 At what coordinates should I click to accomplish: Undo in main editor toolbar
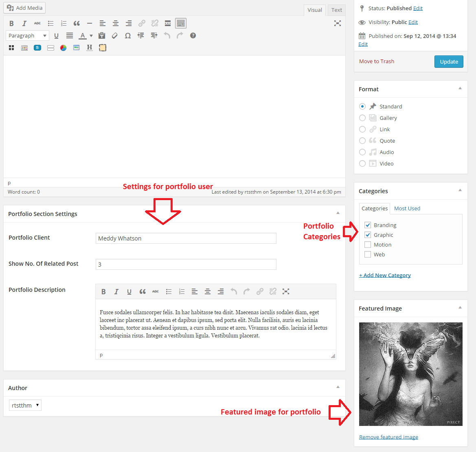click(x=167, y=36)
